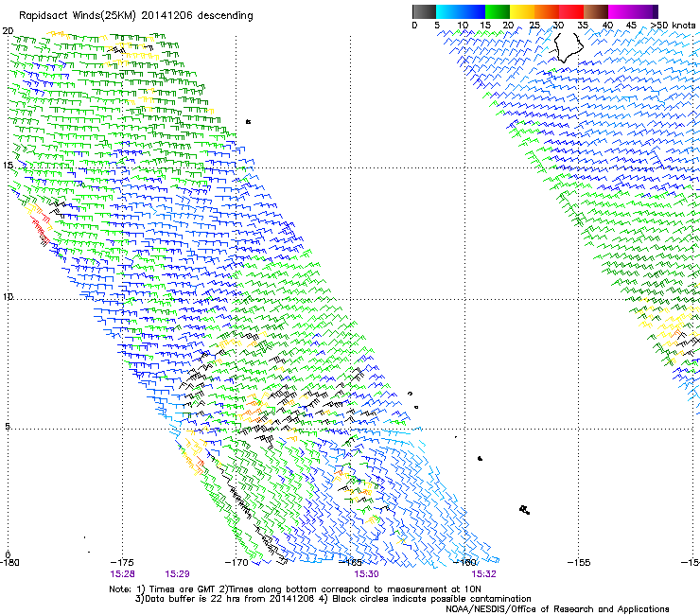Click the 20 latitude label on left axis
The width and height of the screenshot is (700, 615).
tap(8, 31)
